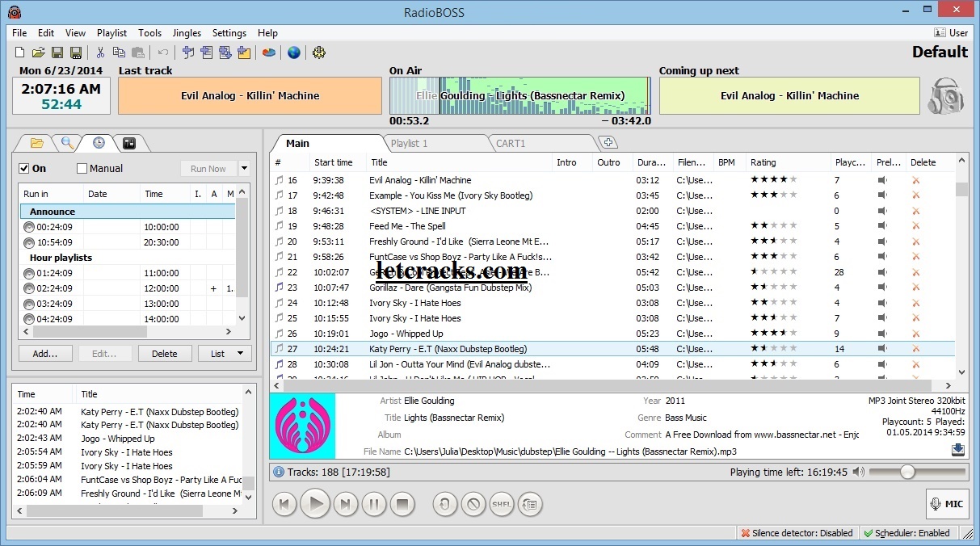
Task: Create a new playlist with the blank page icon
Action: click(20, 52)
